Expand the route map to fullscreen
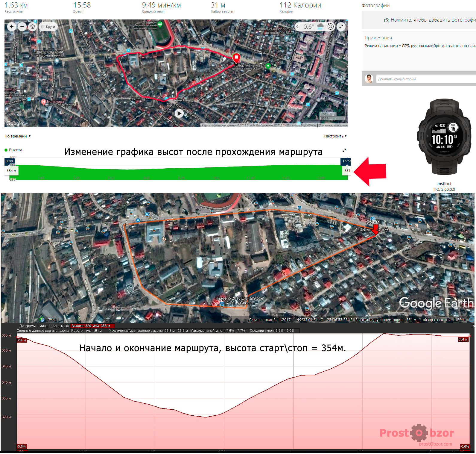476x454 pixels. (x=341, y=27)
